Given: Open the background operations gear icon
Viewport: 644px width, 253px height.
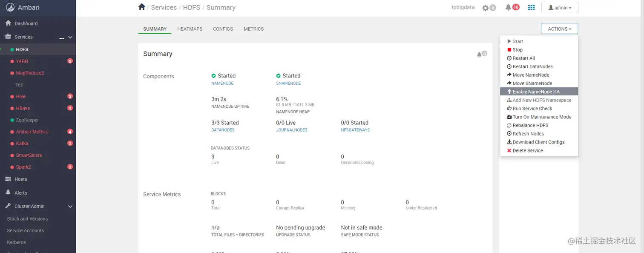Looking at the screenshot, I should pyautogui.click(x=486, y=8).
